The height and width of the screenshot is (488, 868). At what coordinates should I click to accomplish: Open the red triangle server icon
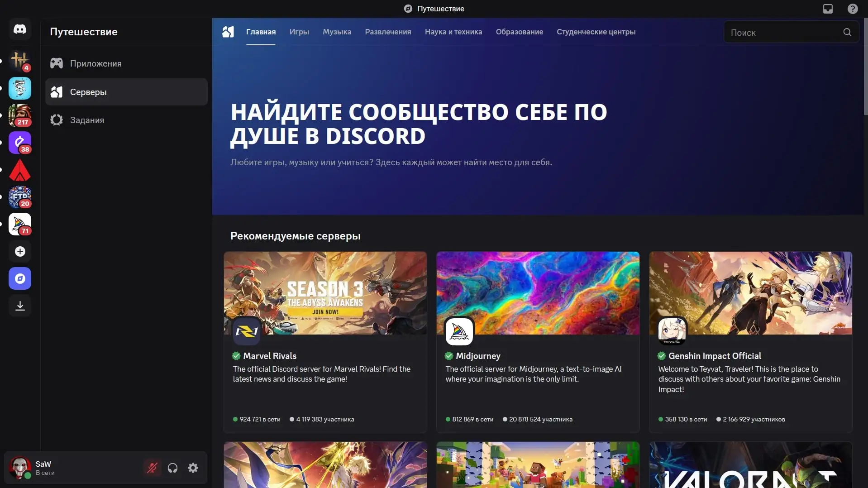tap(20, 170)
